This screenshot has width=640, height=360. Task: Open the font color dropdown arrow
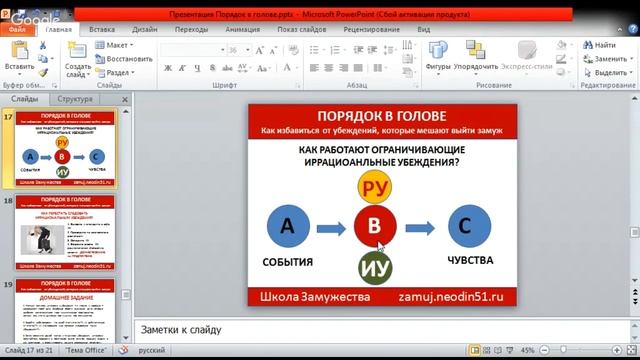298,68
